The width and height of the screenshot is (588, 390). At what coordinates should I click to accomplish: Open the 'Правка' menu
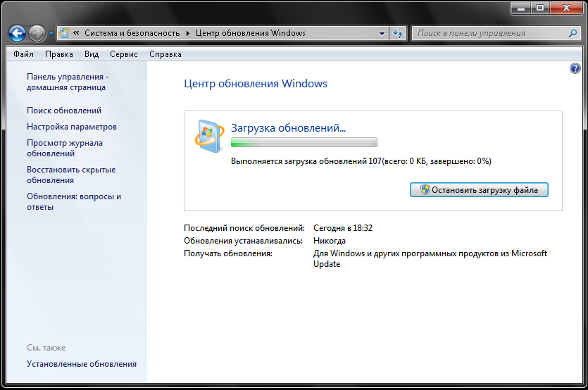59,54
